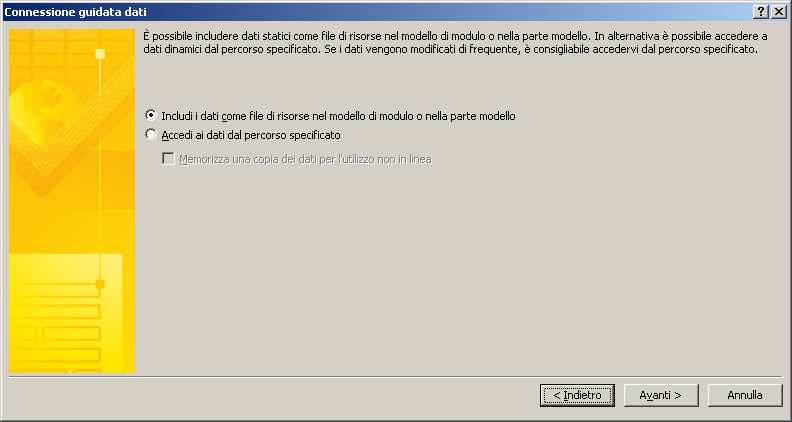
Task: Click the 'Accedi ai dati dal percorso' label text
Action: (251, 135)
